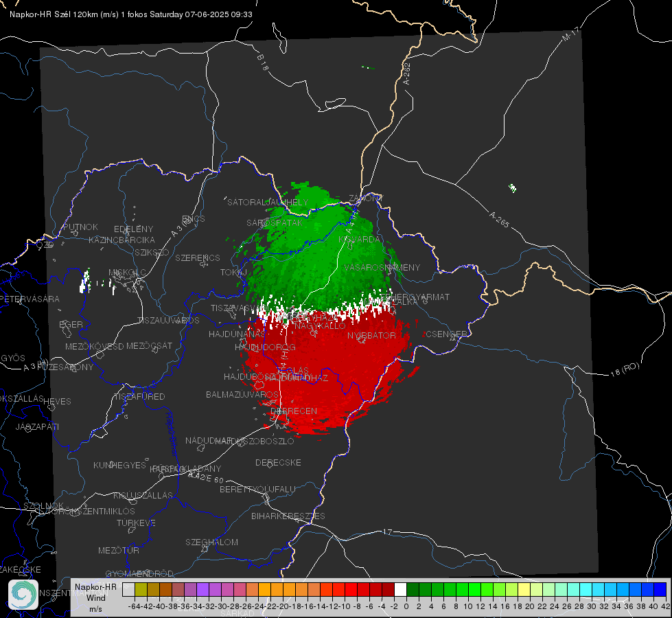
Task: Click the KISVÁRDA label
Action: point(359,240)
